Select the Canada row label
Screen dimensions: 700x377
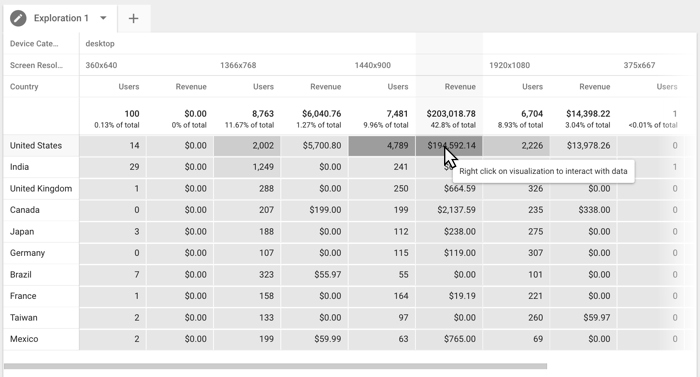(x=25, y=210)
